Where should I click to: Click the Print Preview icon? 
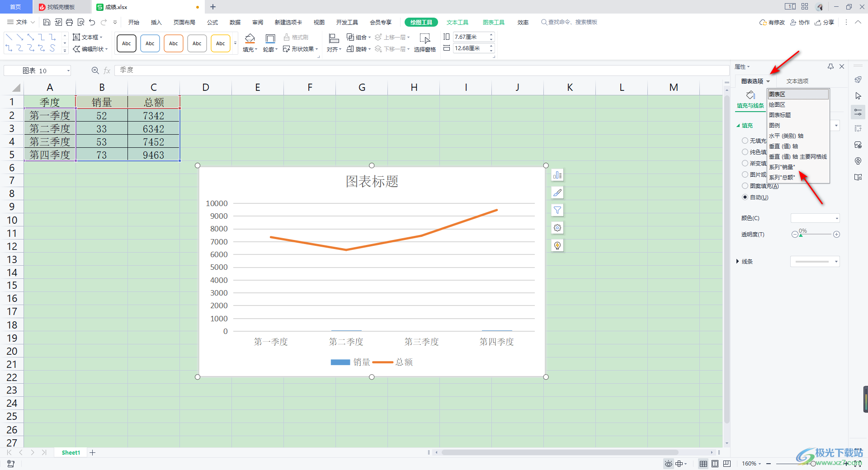pos(81,22)
